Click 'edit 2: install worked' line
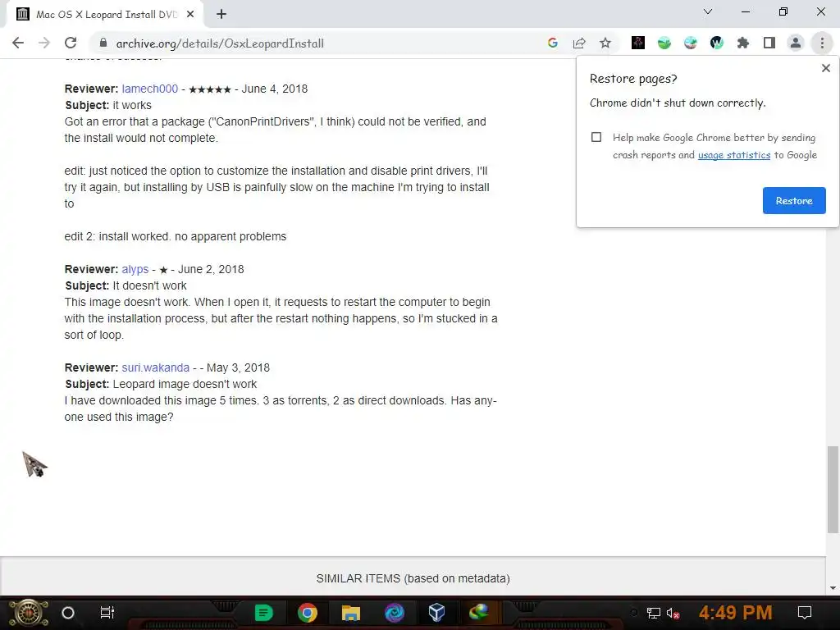840x630 pixels. coord(176,237)
